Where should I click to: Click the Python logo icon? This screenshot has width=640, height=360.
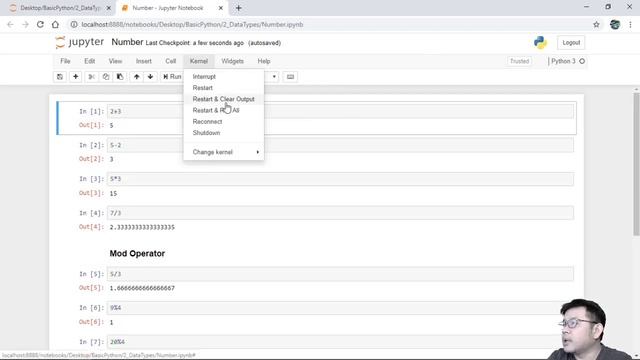click(540, 42)
